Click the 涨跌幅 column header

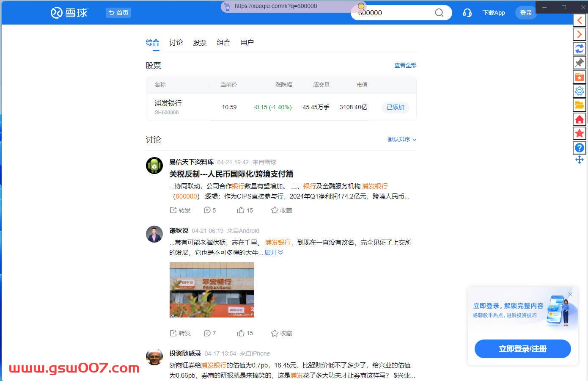pyautogui.click(x=284, y=85)
